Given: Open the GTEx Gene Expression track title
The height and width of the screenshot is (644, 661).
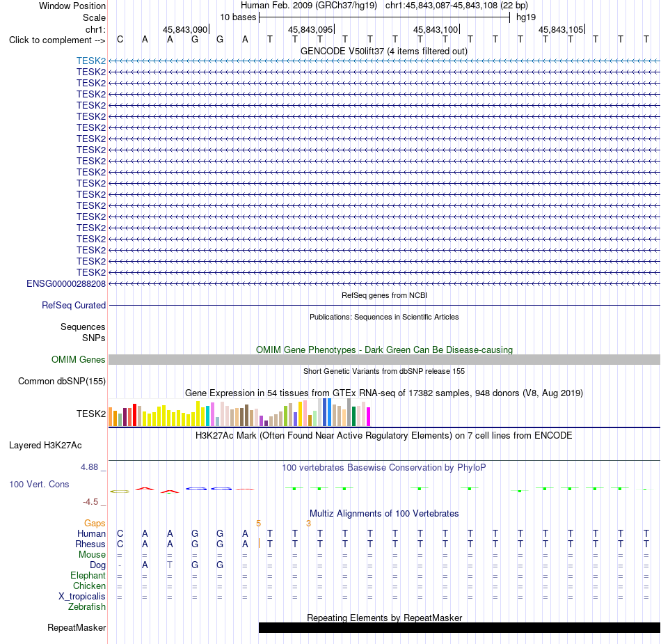Looking at the screenshot, I should 384,393.
